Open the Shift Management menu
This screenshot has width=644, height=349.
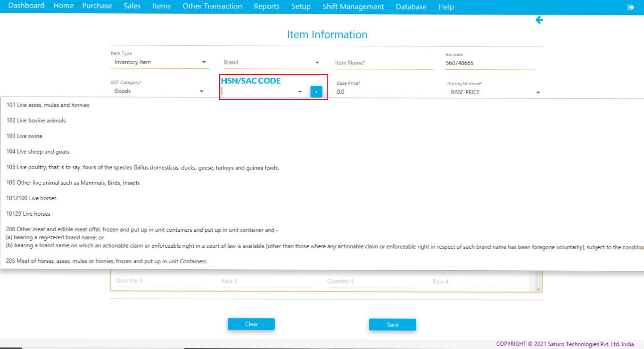click(x=353, y=7)
